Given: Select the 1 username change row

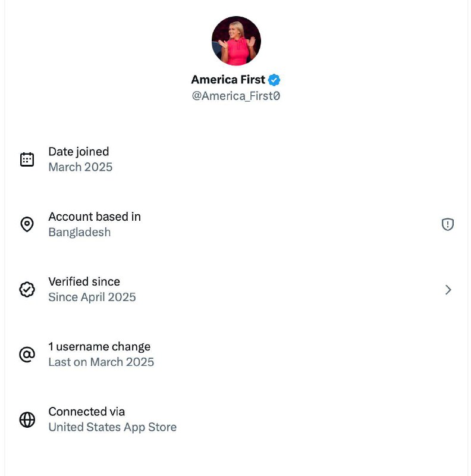Looking at the screenshot, I should [x=99, y=346].
